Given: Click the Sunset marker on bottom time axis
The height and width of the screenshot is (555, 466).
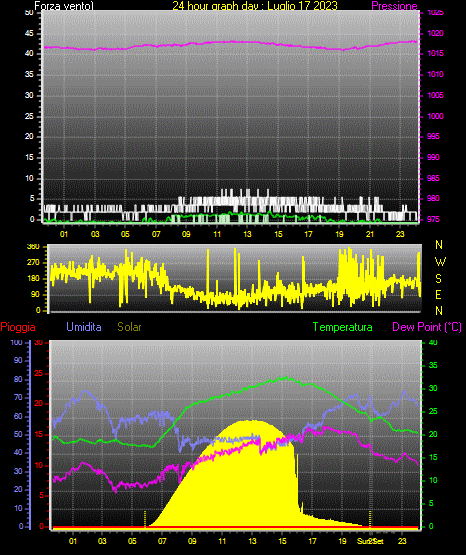Looking at the screenshot, I should 370,541.
